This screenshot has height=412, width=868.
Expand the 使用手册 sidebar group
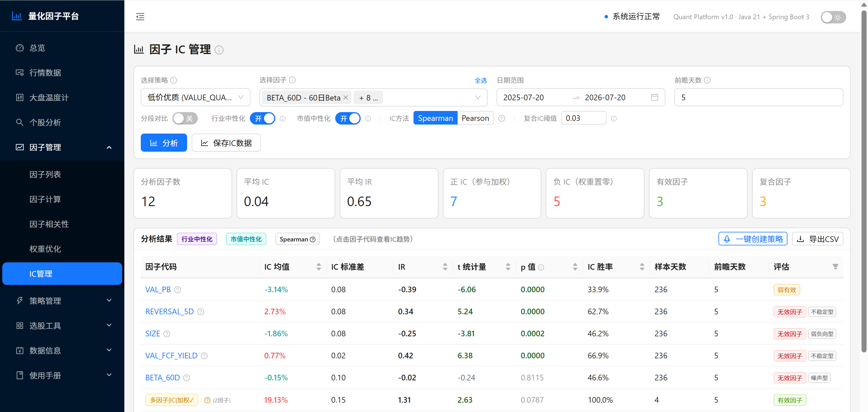[62, 375]
